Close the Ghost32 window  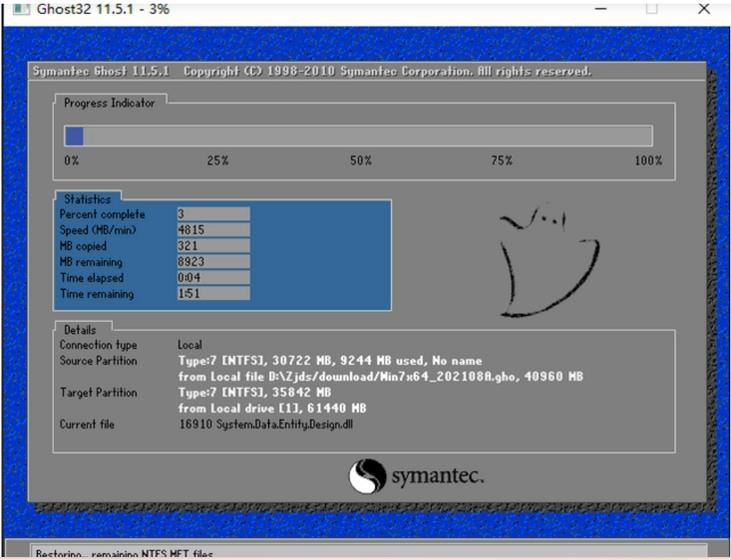pyautogui.click(x=704, y=9)
